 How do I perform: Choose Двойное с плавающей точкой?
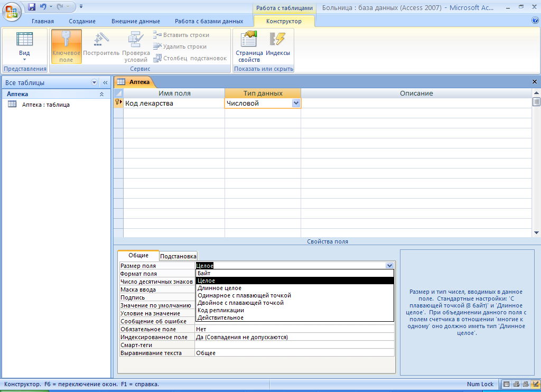point(295,303)
